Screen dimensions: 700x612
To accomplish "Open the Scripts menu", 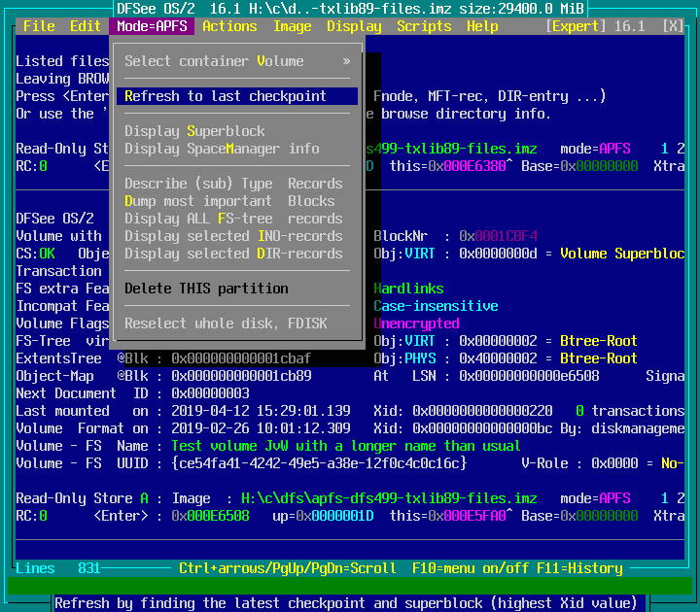I will pyautogui.click(x=424, y=26).
